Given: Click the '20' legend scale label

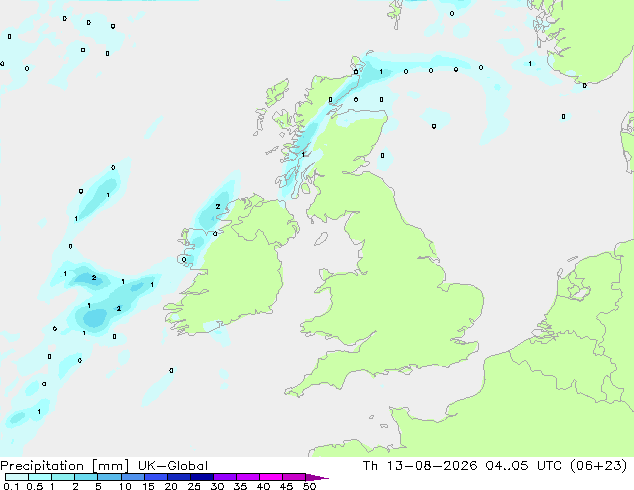Looking at the screenshot, I should coord(171,486).
